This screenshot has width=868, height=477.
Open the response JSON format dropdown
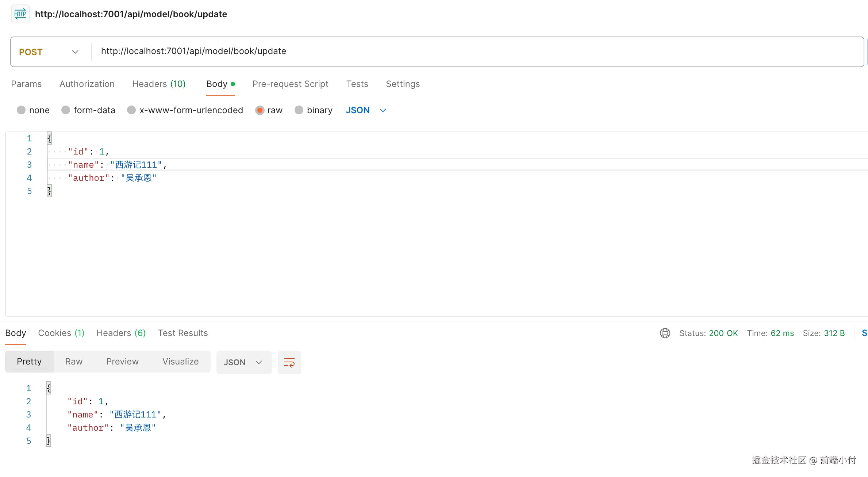click(x=243, y=362)
